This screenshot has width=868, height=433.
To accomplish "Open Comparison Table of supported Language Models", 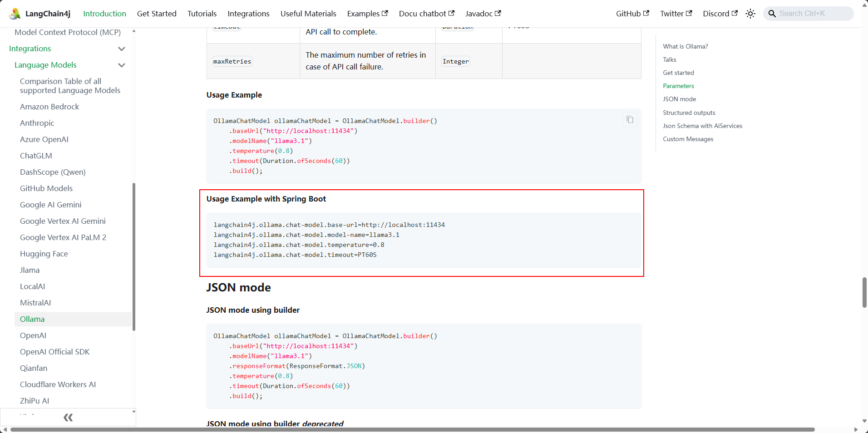I will click(x=70, y=86).
